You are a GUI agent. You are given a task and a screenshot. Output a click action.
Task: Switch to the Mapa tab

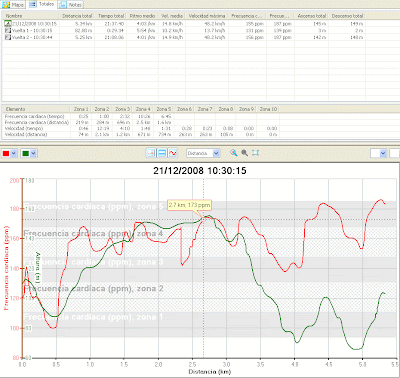coord(13,4)
